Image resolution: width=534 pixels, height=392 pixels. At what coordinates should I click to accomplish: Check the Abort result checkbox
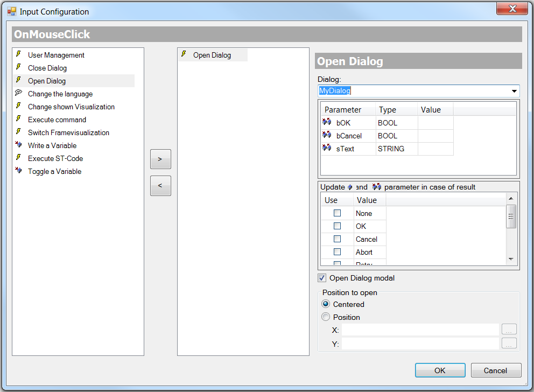pos(337,251)
